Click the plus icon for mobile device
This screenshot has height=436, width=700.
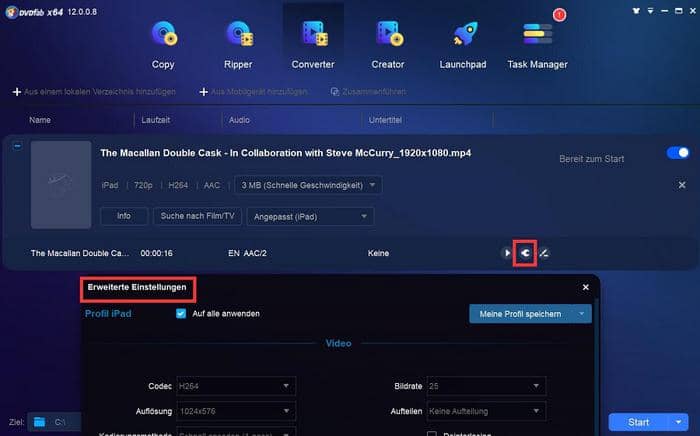pyautogui.click(x=204, y=92)
